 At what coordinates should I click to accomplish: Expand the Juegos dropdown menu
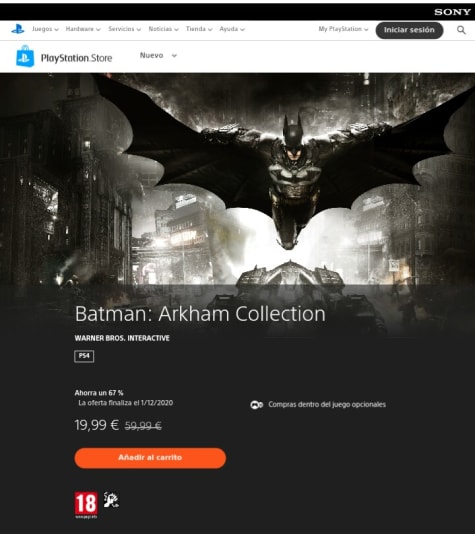coord(45,29)
